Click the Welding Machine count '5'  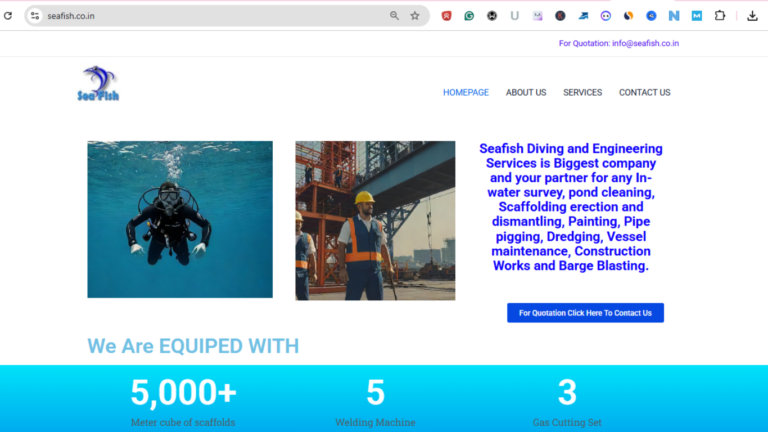[x=376, y=392]
